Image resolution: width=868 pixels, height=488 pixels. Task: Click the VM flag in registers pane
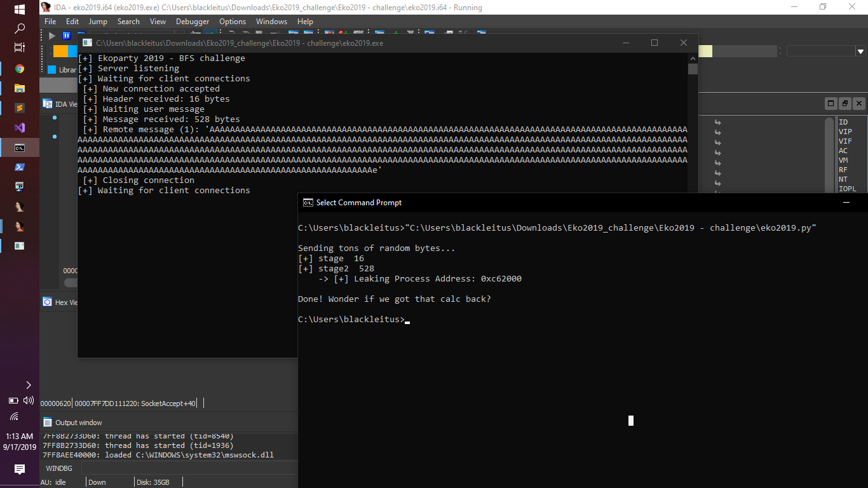(843, 160)
